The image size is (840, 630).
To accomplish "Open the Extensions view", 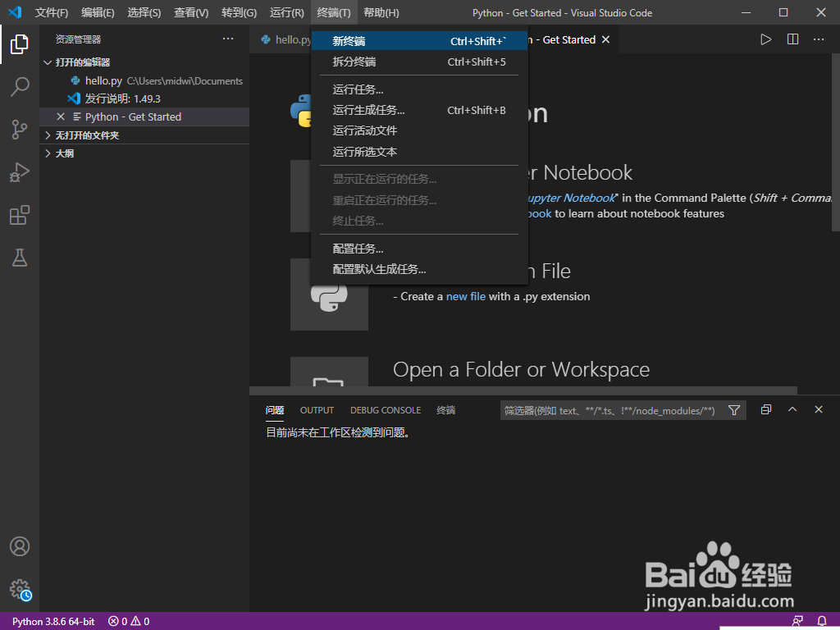I will click(x=20, y=215).
